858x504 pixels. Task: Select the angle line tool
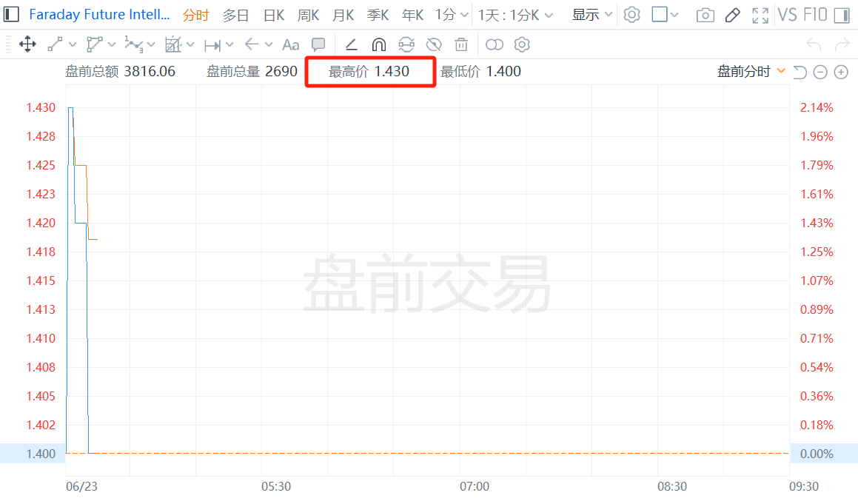[352, 44]
